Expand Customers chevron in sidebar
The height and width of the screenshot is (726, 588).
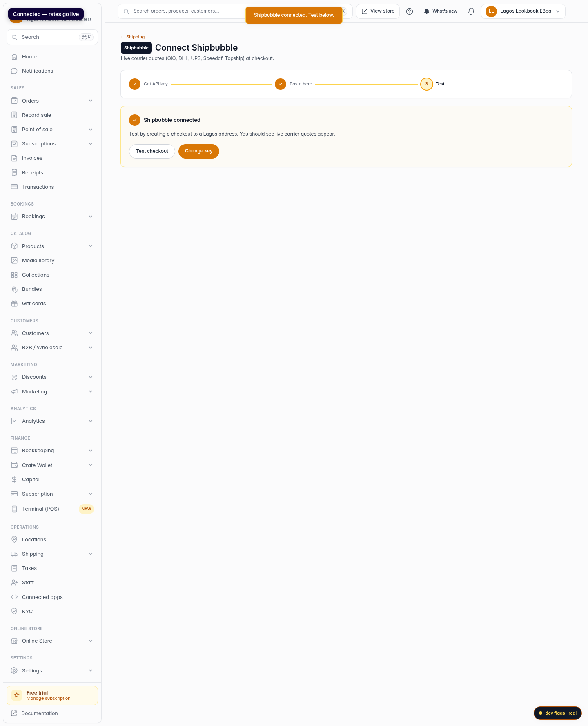click(91, 333)
